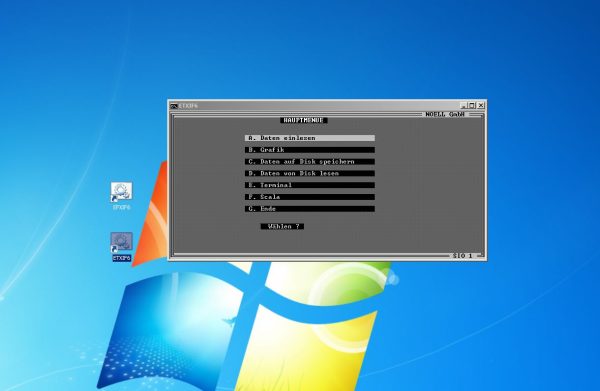Select the highlighted ETXIP6 desktop shortcut icon
600x391 pixels.
click(122, 247)
